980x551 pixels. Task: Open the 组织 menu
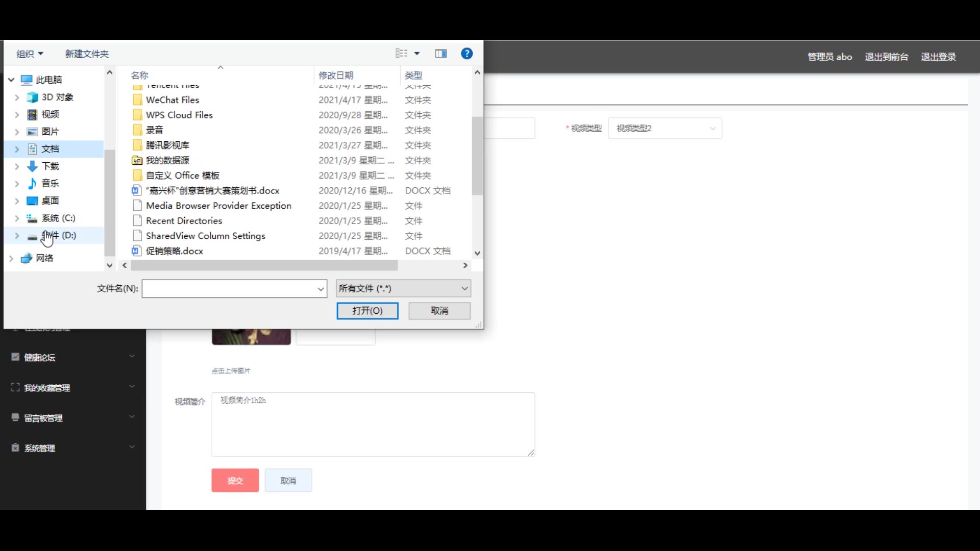[x=30, y=54]
